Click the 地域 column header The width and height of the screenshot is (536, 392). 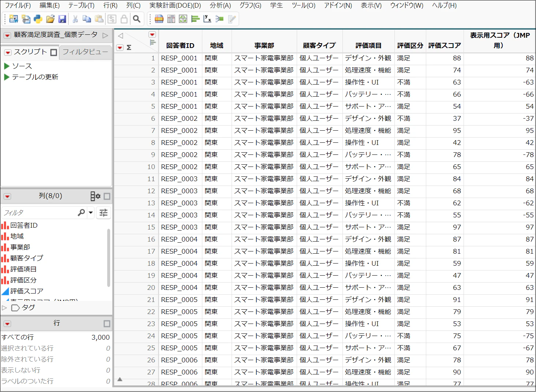click(217, 46)
